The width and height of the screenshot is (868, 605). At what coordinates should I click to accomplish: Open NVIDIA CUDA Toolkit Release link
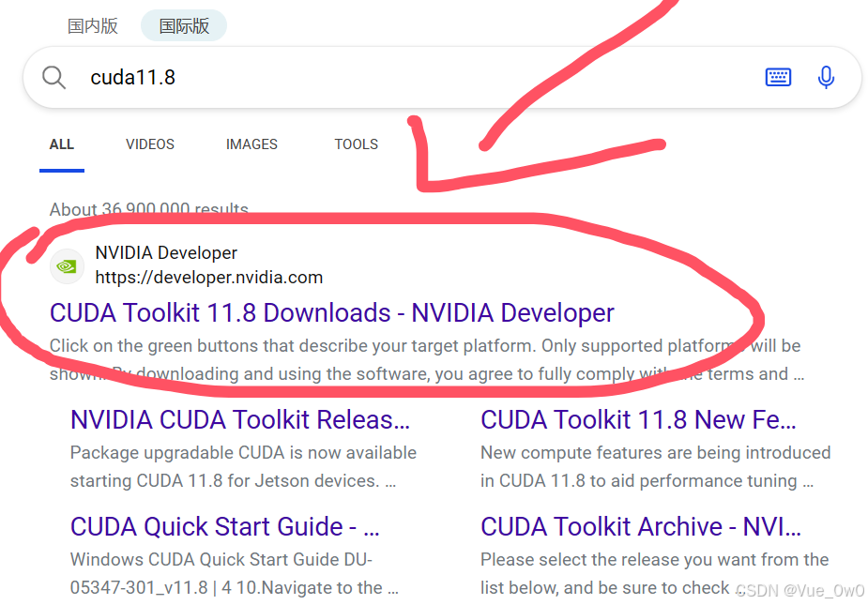240,419
